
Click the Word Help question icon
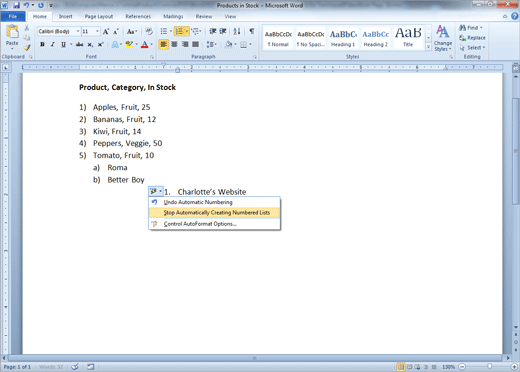515,16
